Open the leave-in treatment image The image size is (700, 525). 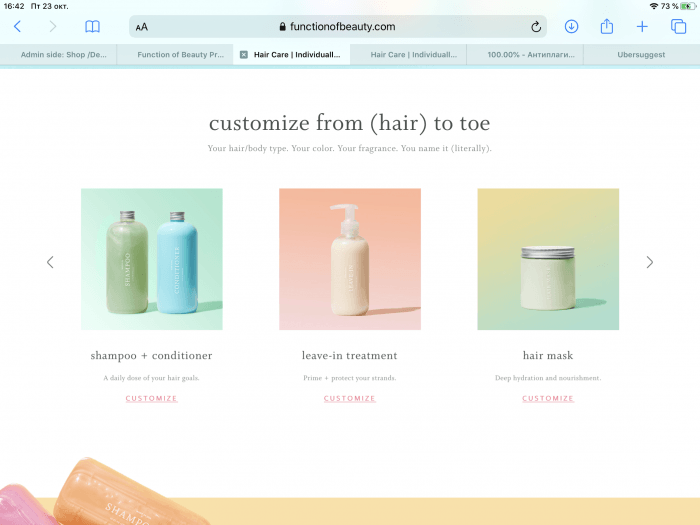click(350, 259)
